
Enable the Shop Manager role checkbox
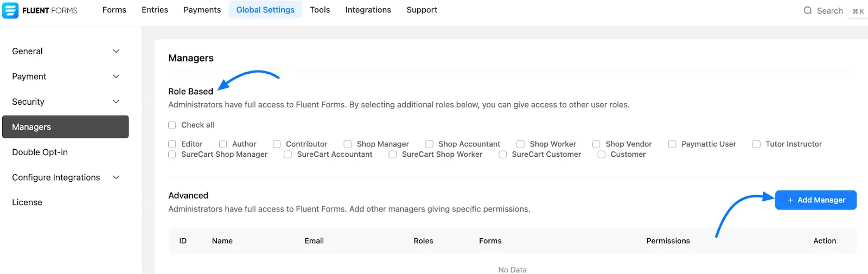point(348,144)
